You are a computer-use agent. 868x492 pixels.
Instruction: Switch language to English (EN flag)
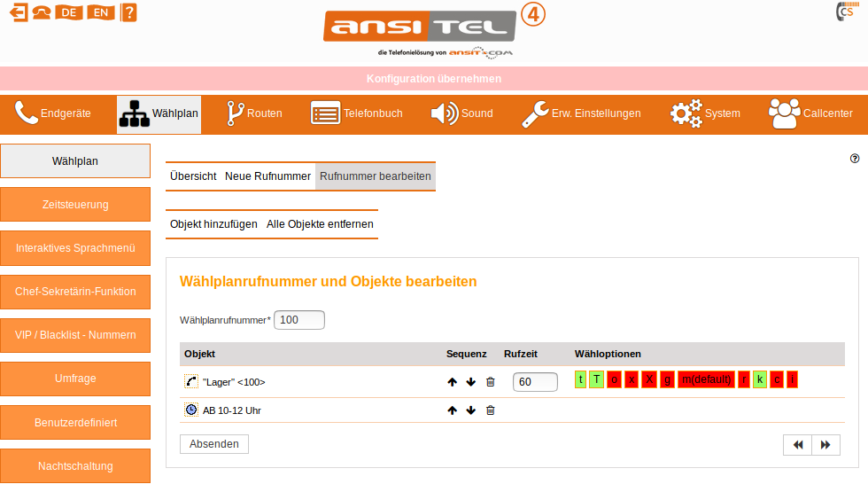pos(102,12)
